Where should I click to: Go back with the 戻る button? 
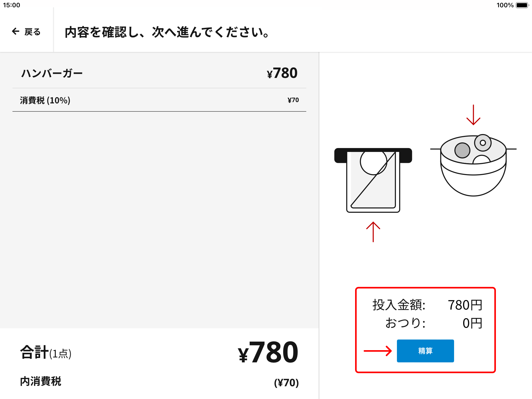click(x=26, y=32)
